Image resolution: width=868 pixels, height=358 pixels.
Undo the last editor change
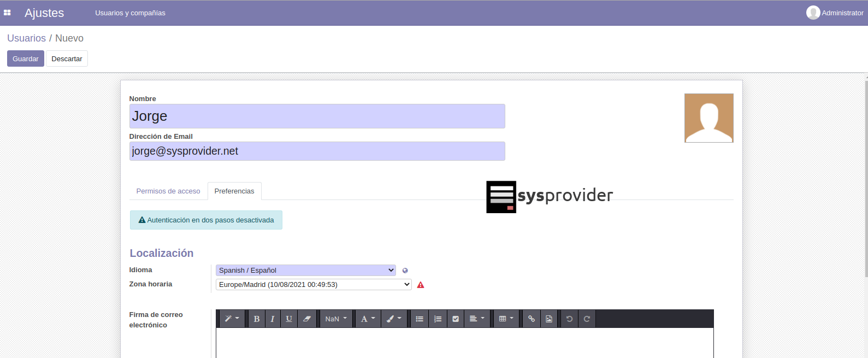569,319
